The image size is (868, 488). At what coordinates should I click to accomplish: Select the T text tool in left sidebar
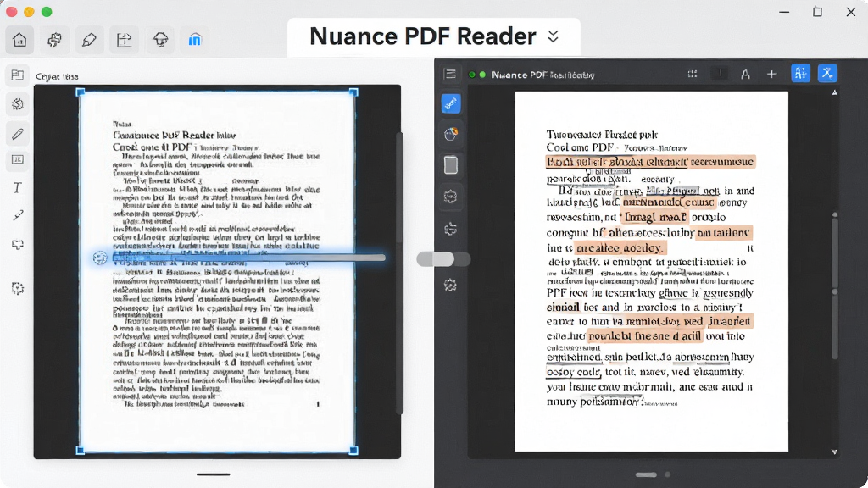point(18,188)
